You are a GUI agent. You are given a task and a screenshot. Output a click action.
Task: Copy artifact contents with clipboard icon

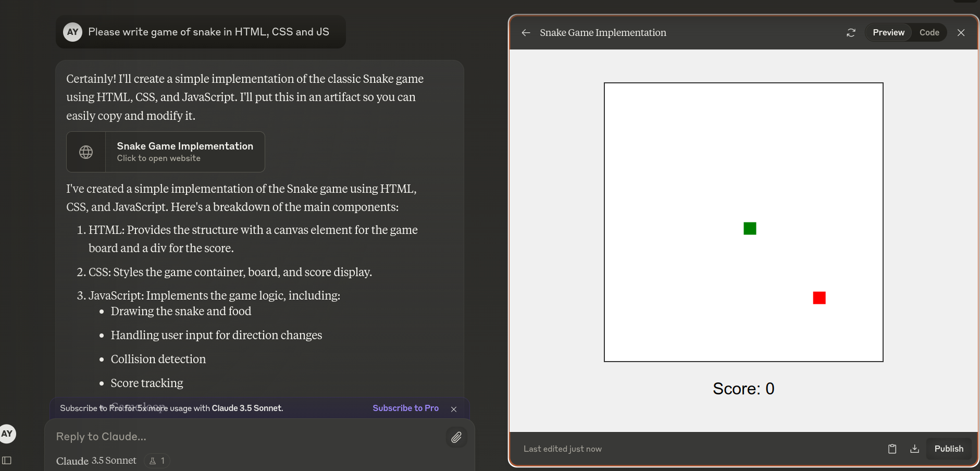892,449
